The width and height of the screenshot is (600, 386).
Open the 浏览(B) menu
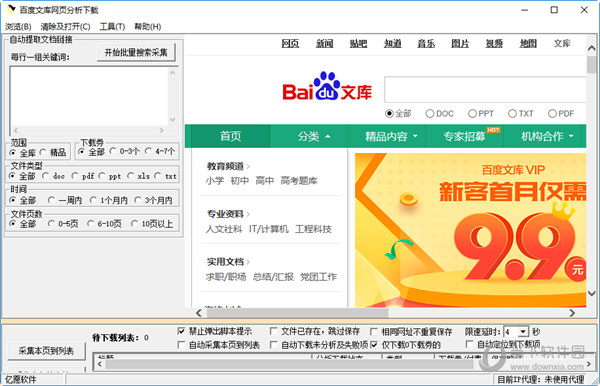(18, 26)
